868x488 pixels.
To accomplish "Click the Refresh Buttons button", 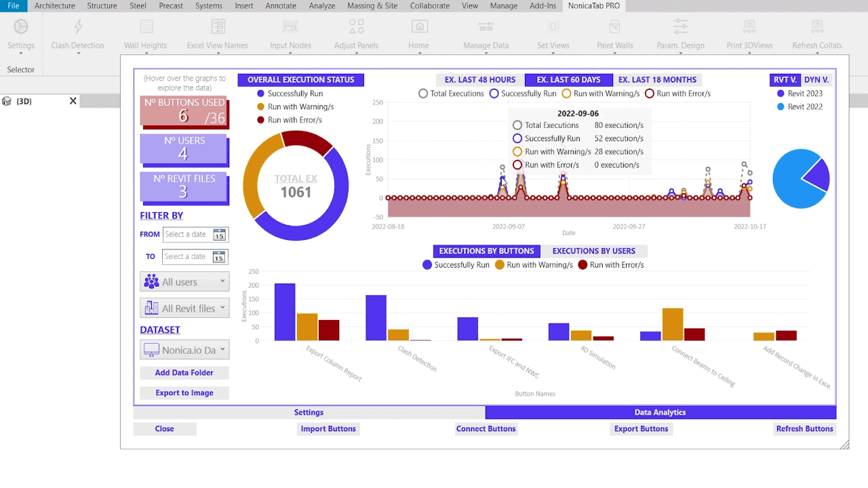I will (x=805, y=429).
